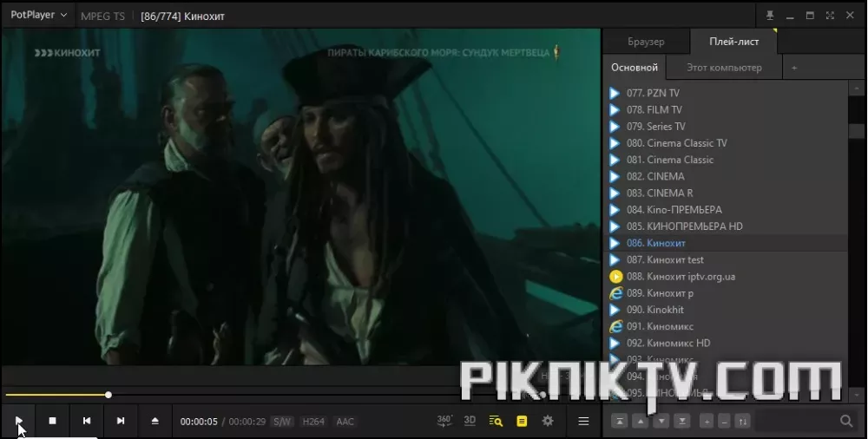The image size is (868, 439).
Task: Switch to the Браузер tab
Action: coord(646,42)
